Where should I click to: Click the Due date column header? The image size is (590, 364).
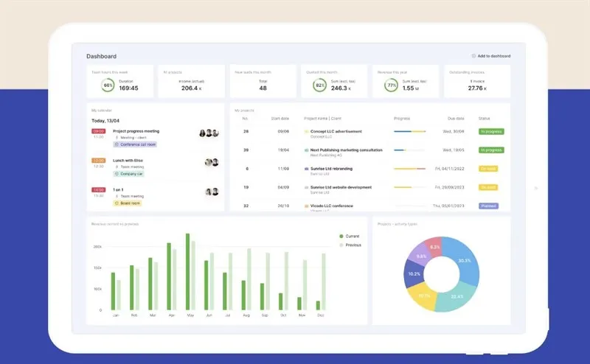tap(455, 118)
